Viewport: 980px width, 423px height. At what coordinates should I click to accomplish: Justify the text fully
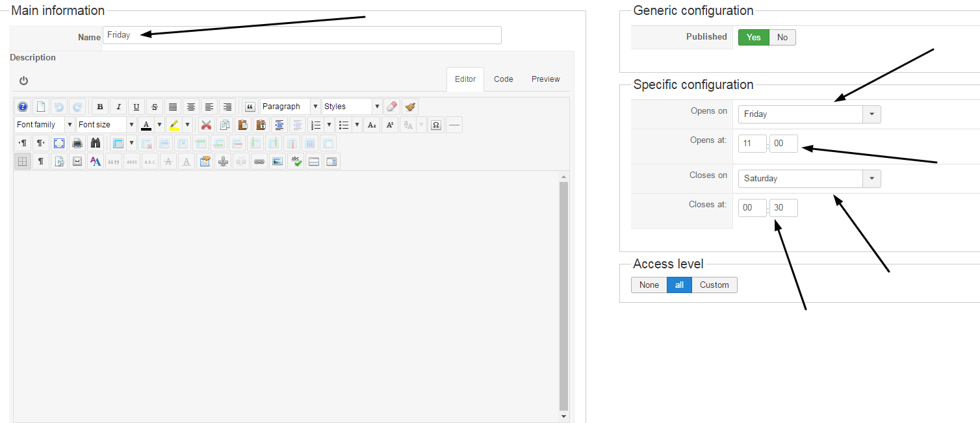pos(173,107)
